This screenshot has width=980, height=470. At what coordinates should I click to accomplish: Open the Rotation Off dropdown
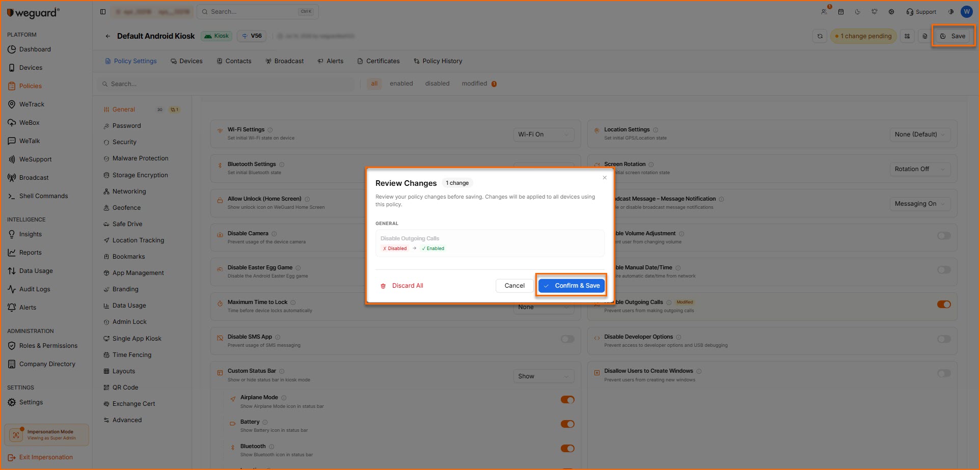click(x=920, y=169)
